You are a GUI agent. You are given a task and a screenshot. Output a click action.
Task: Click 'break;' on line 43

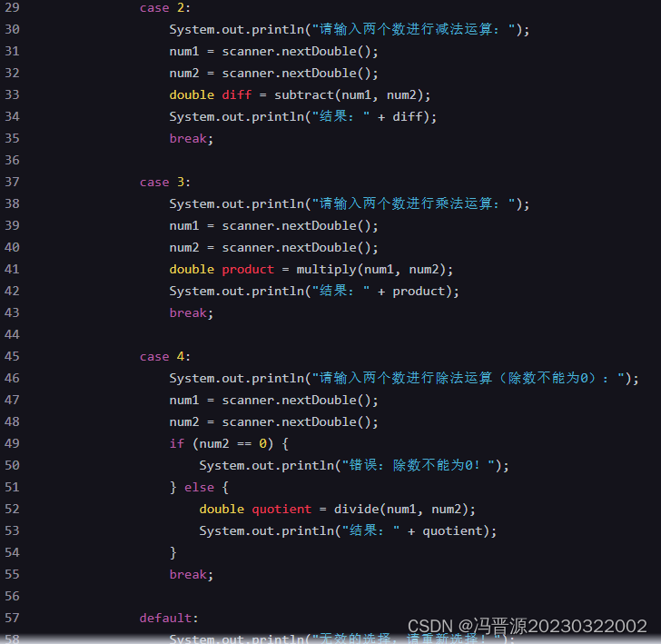point(192,313)
